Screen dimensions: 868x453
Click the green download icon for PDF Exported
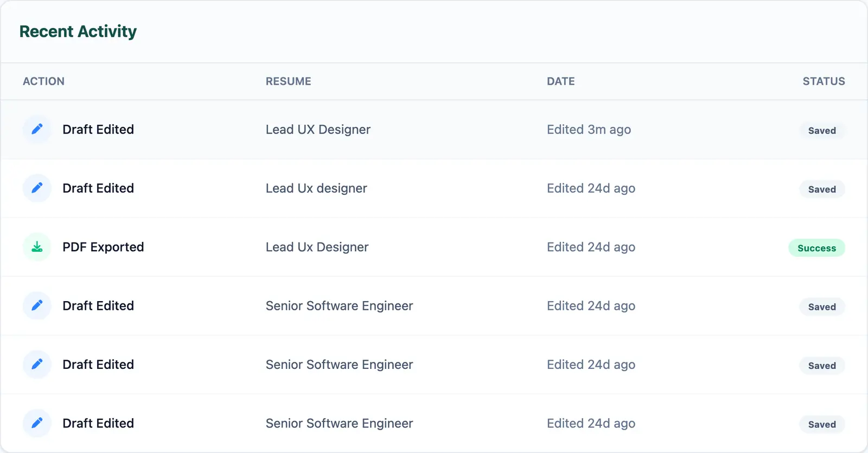[x=37, y=247]
